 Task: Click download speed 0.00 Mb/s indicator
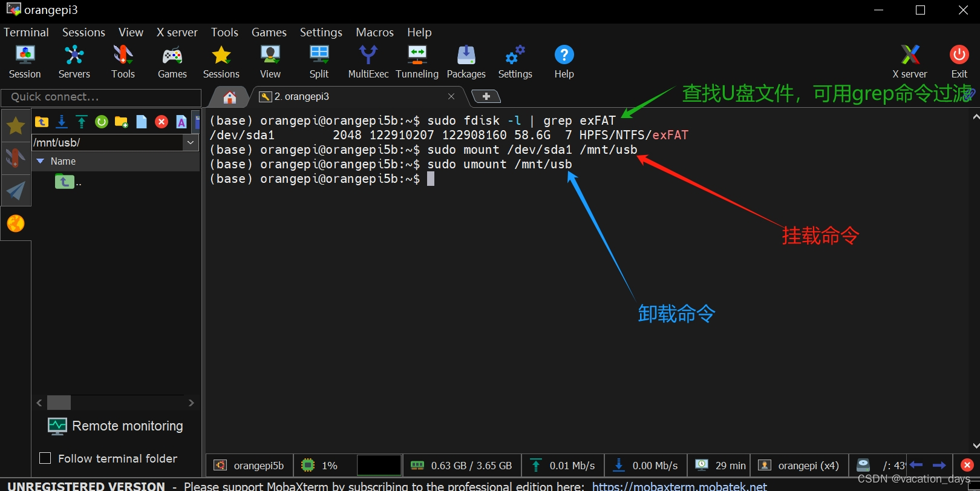tap(645, 466)
